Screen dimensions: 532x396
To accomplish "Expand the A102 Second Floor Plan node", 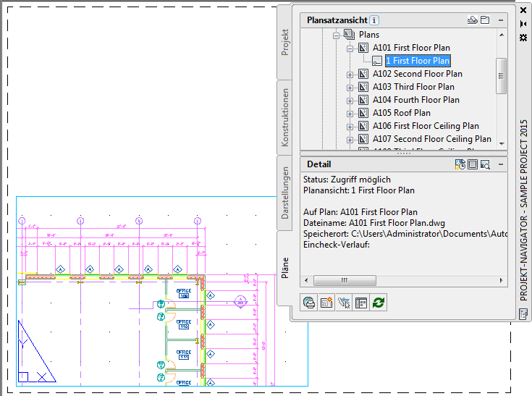I will pyautogui.click(x=350, y=75).
